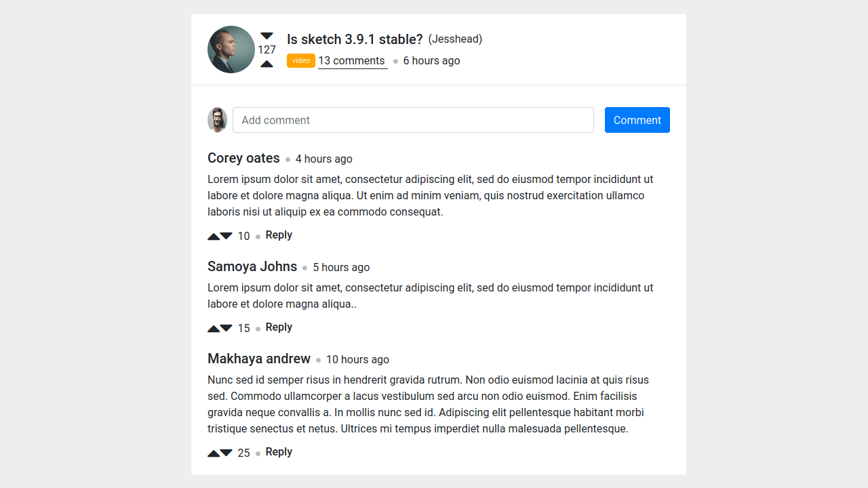Upvote Samoya Johns' comment

[212, 328]
